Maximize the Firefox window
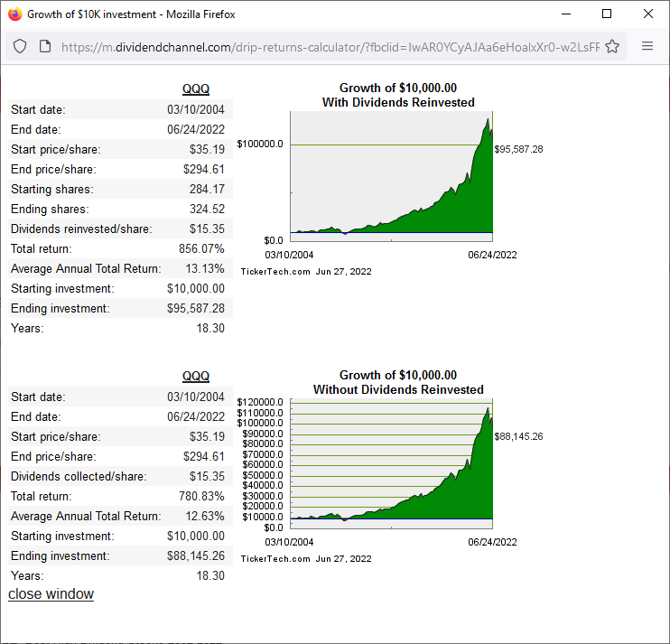The height and width of the screenshot is (644, 670). point(607,14)
